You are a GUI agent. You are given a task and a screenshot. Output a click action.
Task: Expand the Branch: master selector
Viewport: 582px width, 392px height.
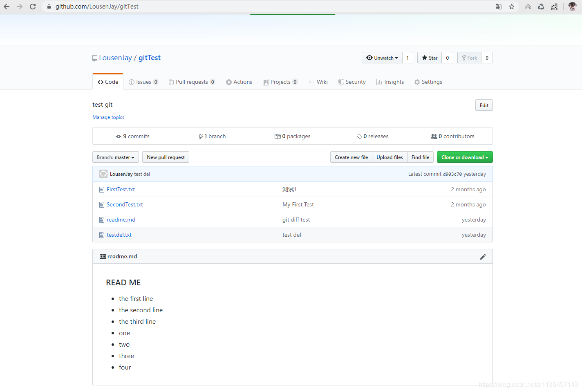pyautogui.click(x=116, y=157)
